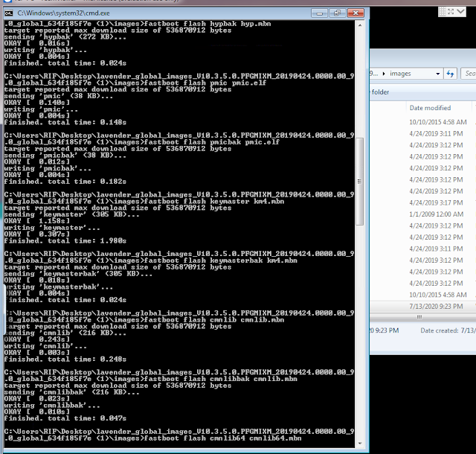
Task: Click the 'images' breadcrumb in Explorer
Action: point(400,74)
